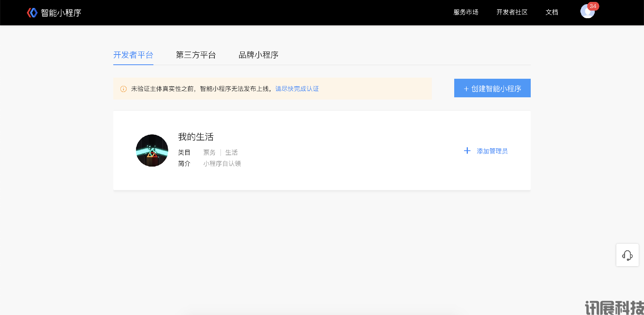Click the 添加管理员 link text
The height and width of the screenshot is (315, 644).
(x=492, y=151)
